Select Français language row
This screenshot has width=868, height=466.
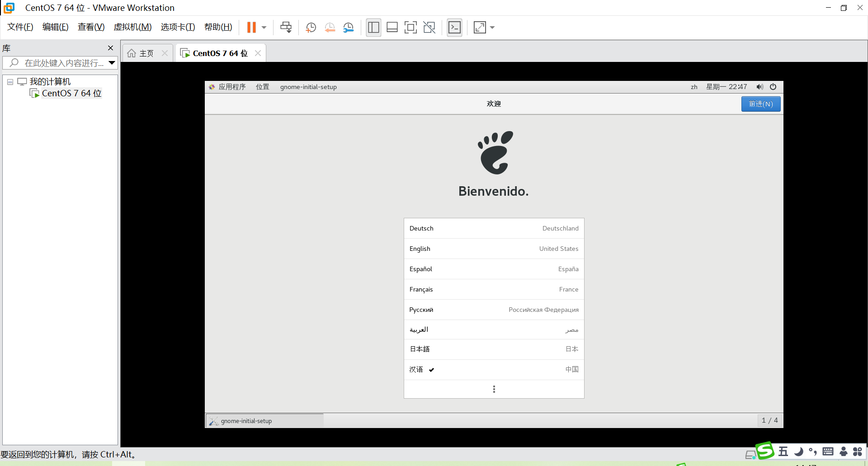pyautogui.click(x=494, y=289)
